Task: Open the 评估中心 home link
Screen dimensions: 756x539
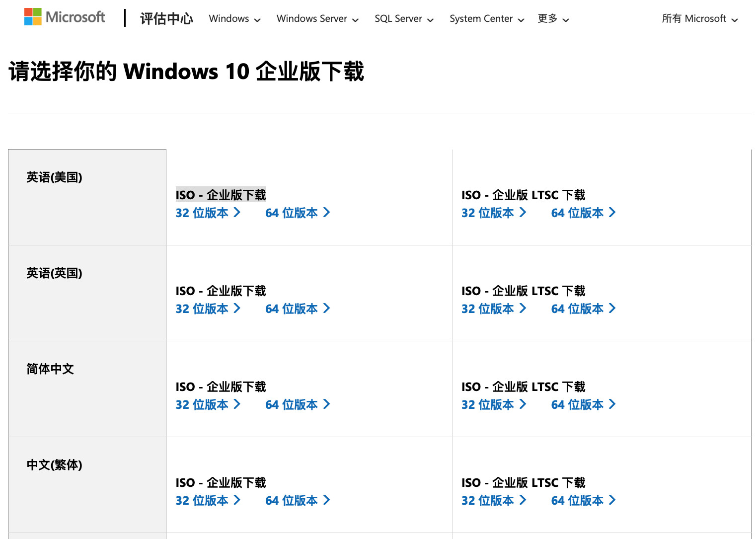Action: (x=166, y=18)
